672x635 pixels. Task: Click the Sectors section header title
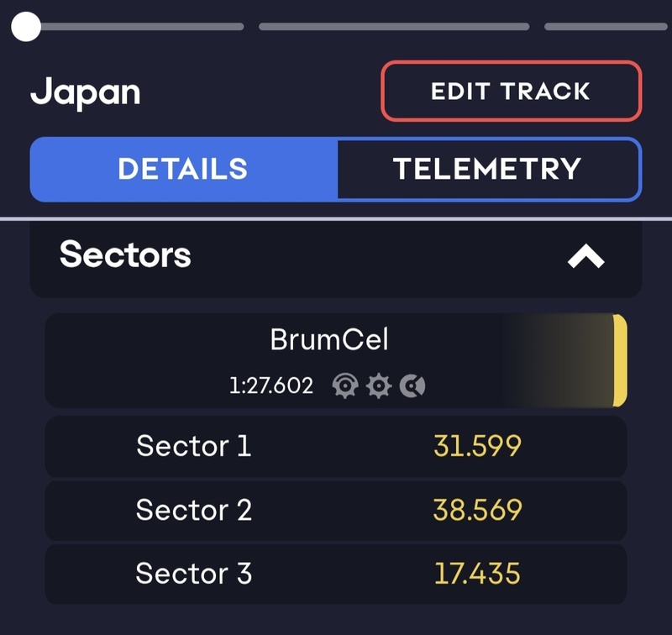(125, 255)
